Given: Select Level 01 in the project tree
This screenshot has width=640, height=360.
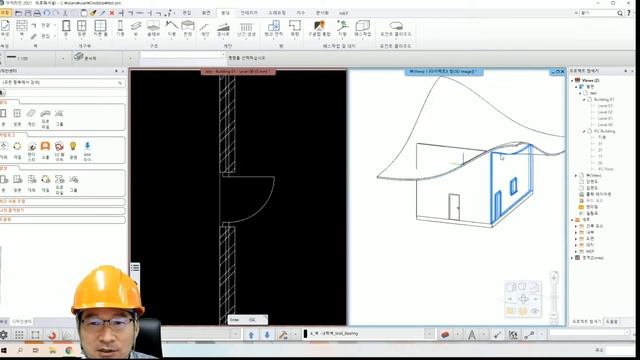Looking at the screenshot, I should (605, 118).
